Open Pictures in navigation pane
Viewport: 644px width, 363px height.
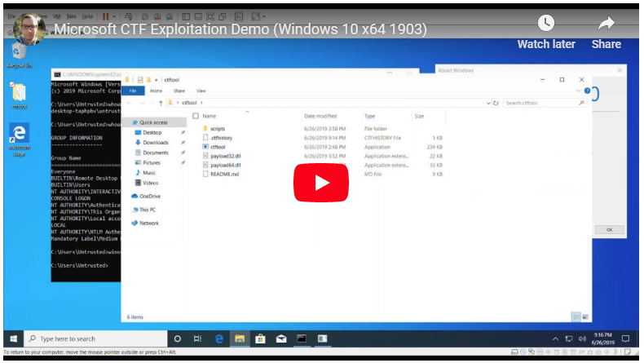pos(151,163)
